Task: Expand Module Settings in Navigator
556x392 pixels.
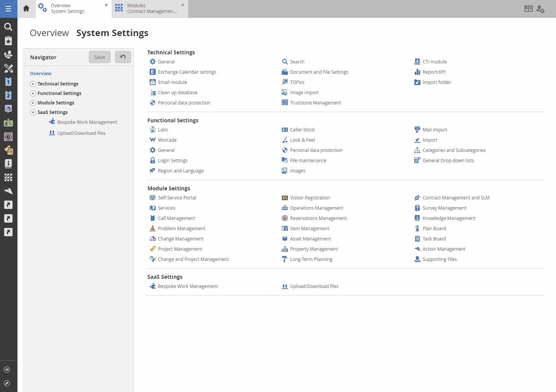Action: point(33,103)
